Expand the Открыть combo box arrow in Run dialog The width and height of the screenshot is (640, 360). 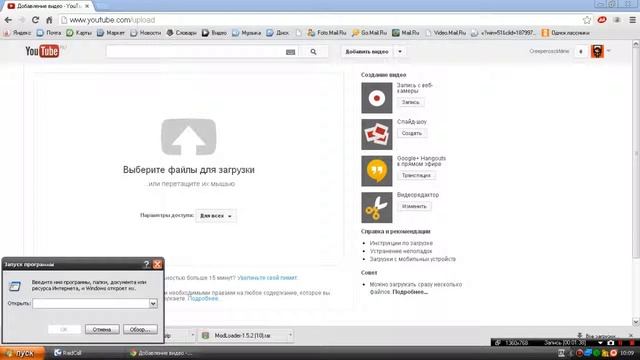tap(153, 304)
